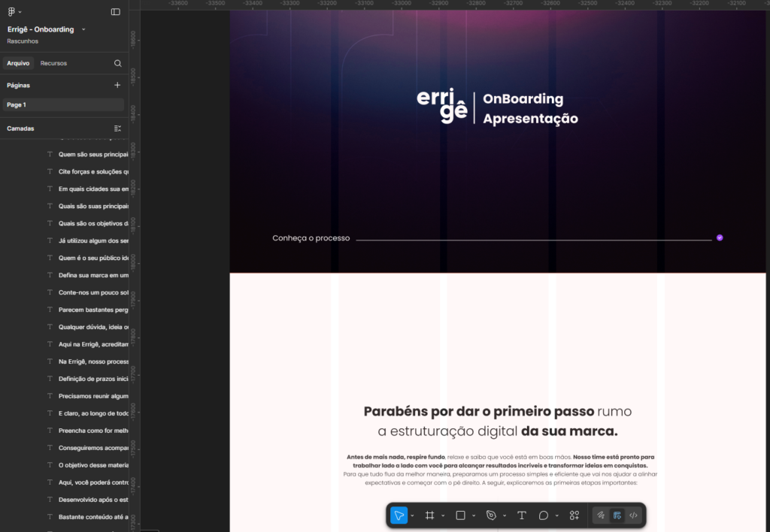Click the text icon of 'Já utilizou algum dos' layer

click(x=50, y=240)
